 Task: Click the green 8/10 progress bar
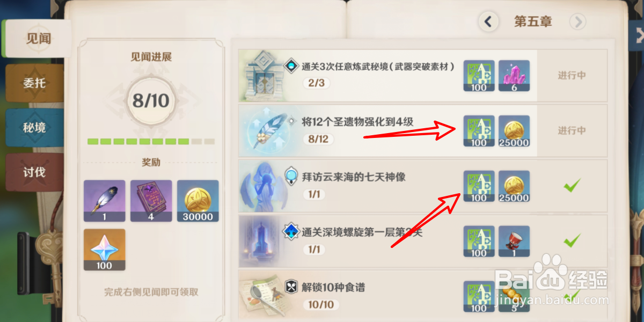coord(151,142)
